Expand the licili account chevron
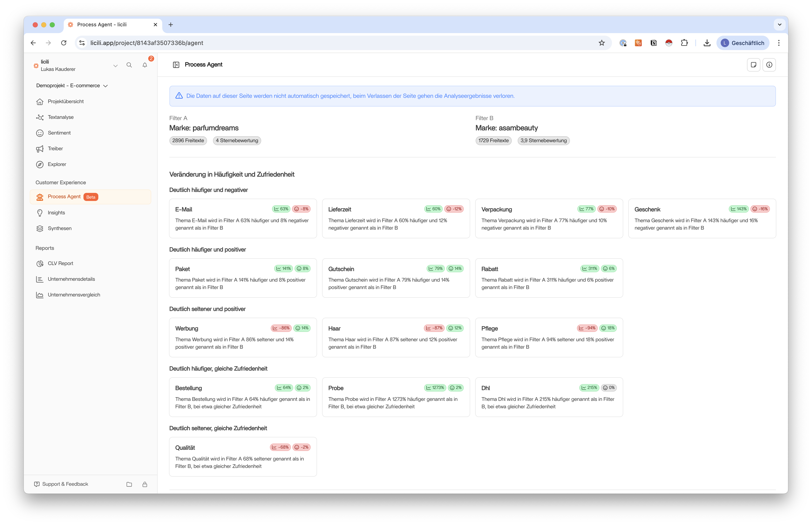The width and height of the screenshot is (812, 525). click(115, 65)
